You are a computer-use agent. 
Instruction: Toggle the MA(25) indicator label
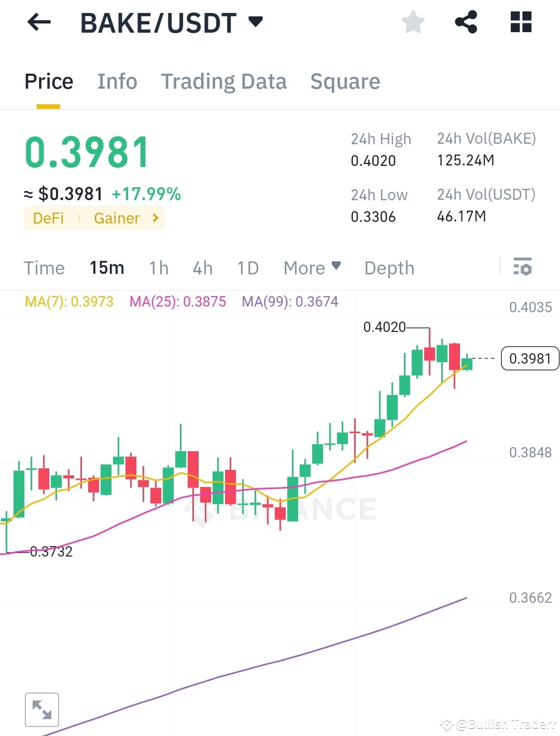click(x=178, y=301)
